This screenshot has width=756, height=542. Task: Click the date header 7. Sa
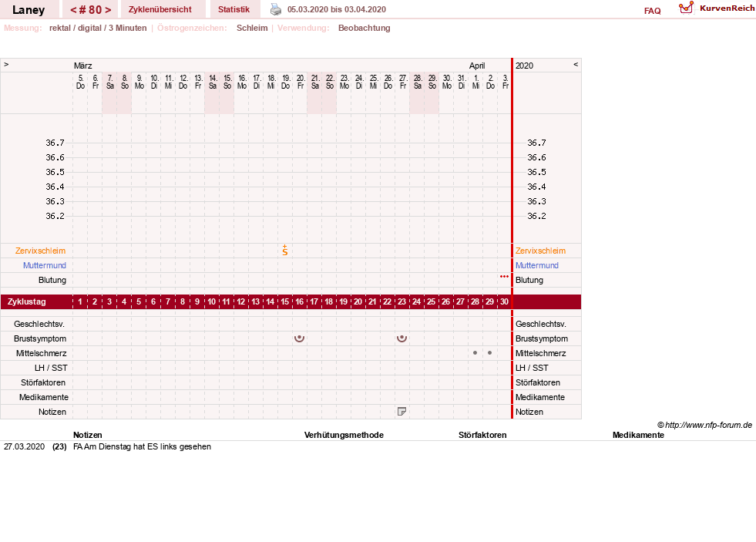(x=110, y=82)
